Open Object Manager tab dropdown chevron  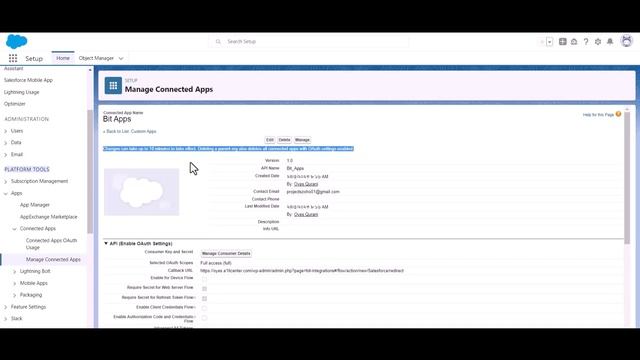[121, 58]
